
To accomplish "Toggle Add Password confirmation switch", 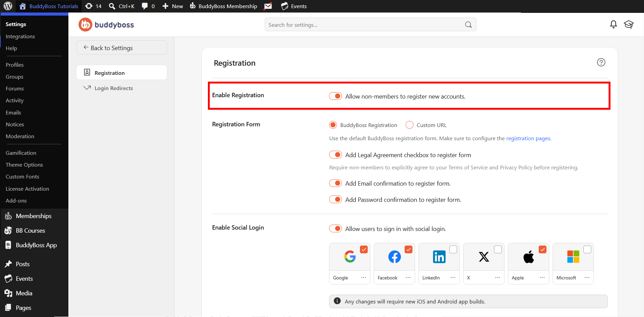I will pyautogui.click(x=336, y=199).
